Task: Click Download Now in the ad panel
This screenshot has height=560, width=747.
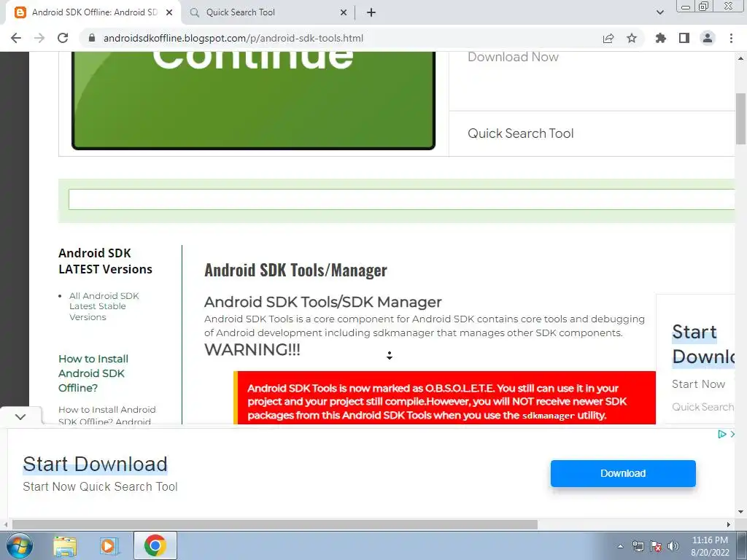Action: [513, 57]
